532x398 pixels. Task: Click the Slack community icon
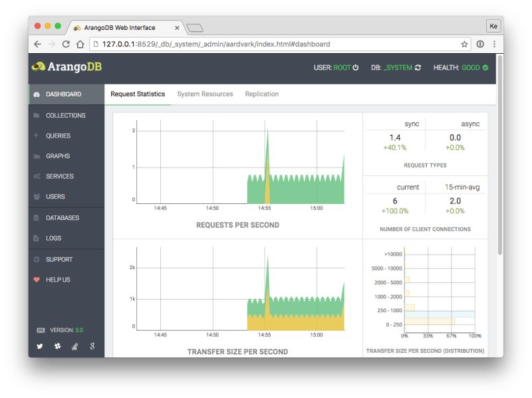(57, 346)
